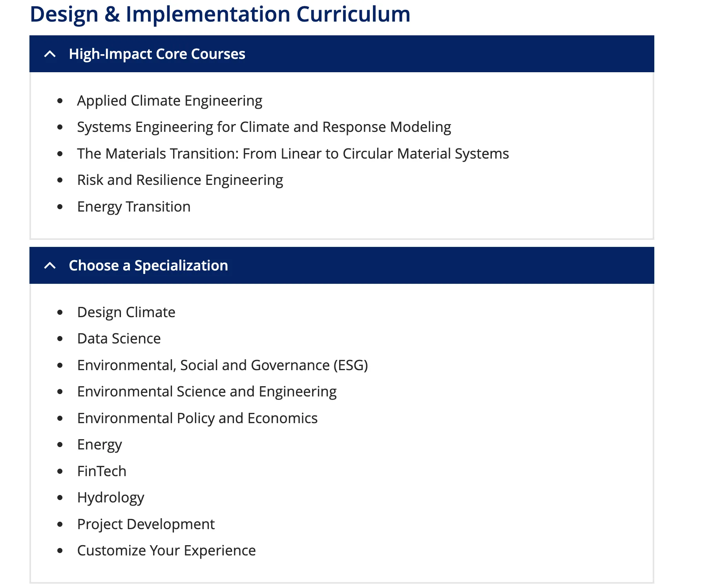Click the High-Impact Core Courses header title
Image resolution: width=712 pixels, height=588 pixels.
pos(157,54)
